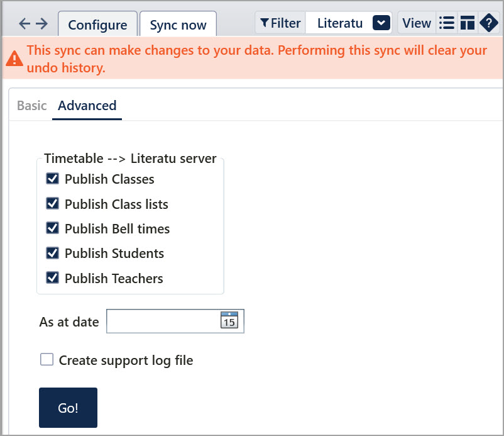This screenshot has height=436, width=504.
Task: Click the forward arrow
Action: tap(42, 24)
